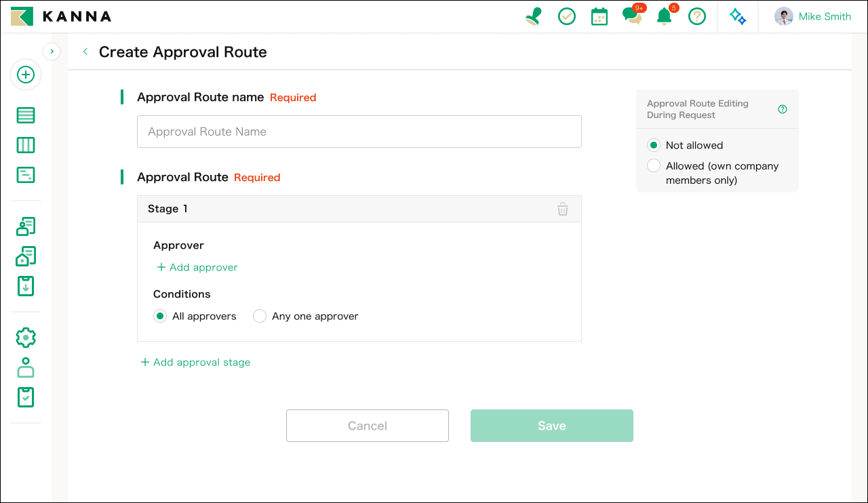This screenshot has height=503, width=868.
Task: Select the All approvers condition
Action: [195, 316]
